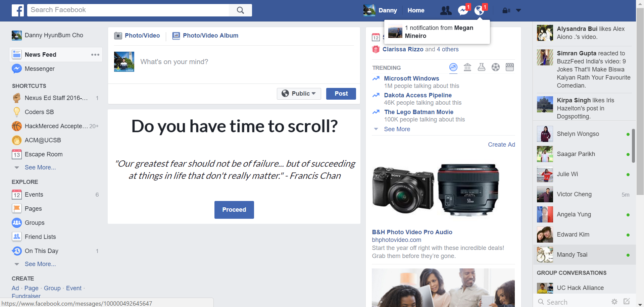644x307 pixels.
Task: Click the search magnifier button
Action: 240,10
